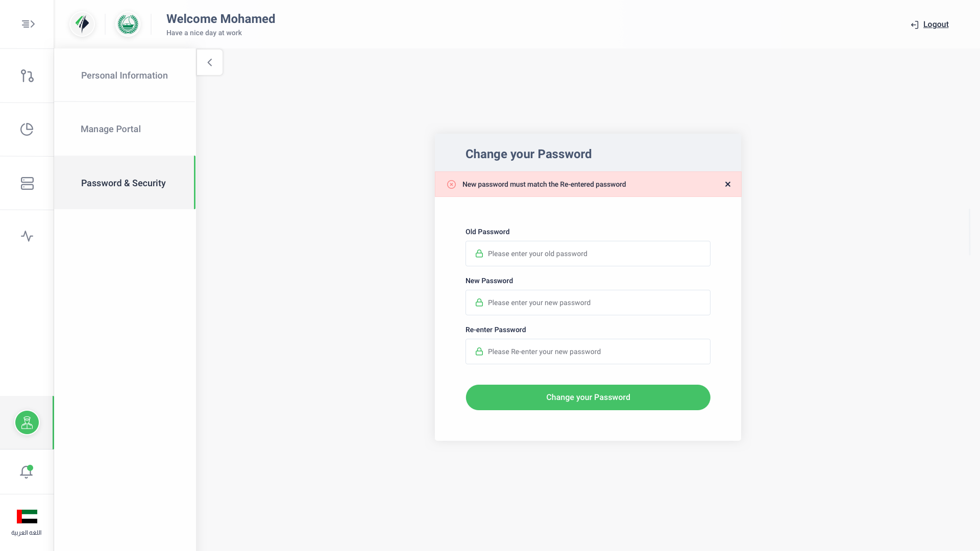Open the workflow branch icon in sidebar
Screen dimensions: 980x551
click(27, 76)
